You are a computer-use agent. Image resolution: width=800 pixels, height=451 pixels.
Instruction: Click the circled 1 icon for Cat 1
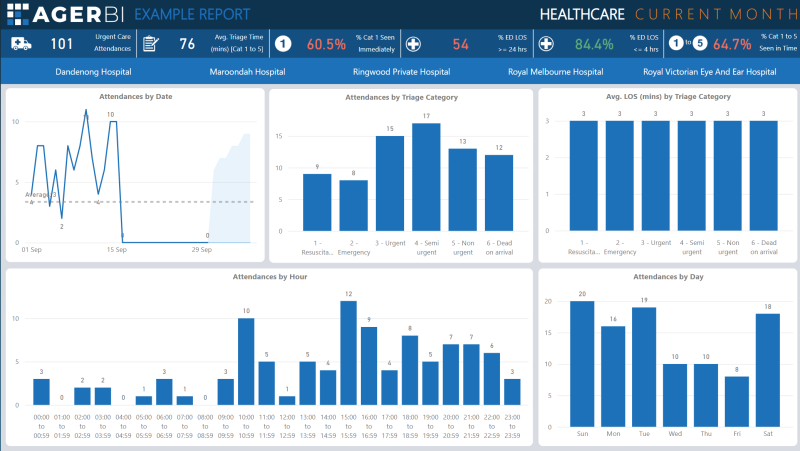point(283,44)
